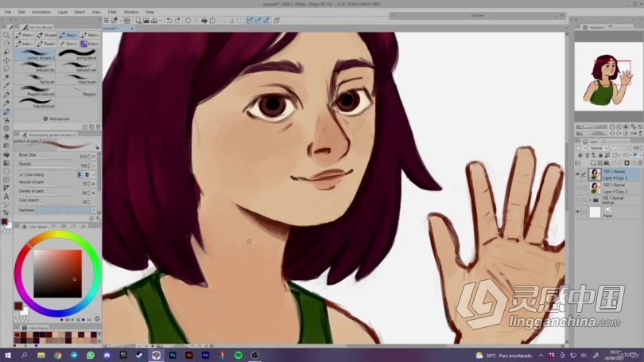Screen dimensions: 644x362
Task: Adjust the Navigator zoom slider
Action: pos(596,127)
